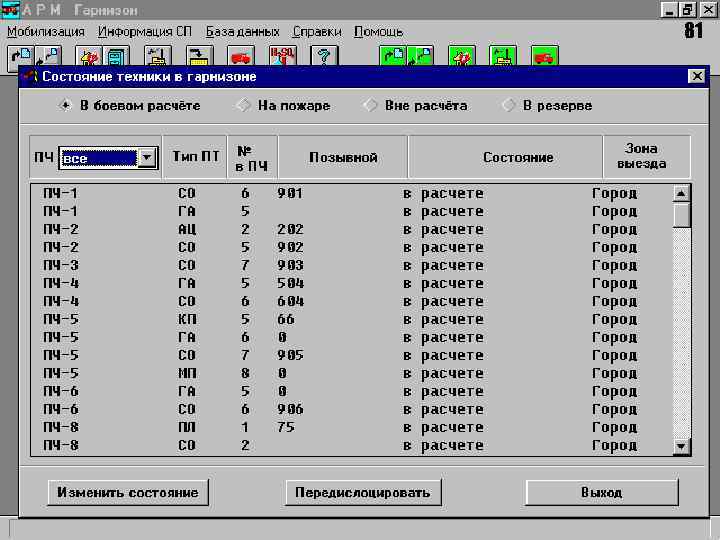Open the Справки menu
The image size is (720, 540).
pos(317,32)
